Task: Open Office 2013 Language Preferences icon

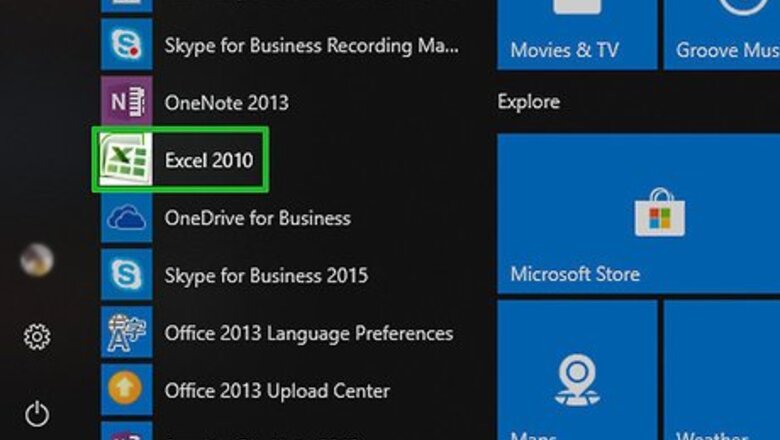Action: (126, 333)
